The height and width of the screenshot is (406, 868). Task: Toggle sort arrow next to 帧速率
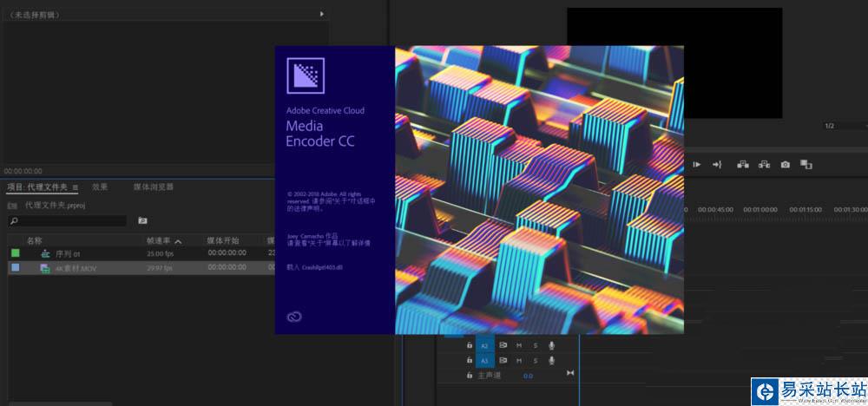178,242
